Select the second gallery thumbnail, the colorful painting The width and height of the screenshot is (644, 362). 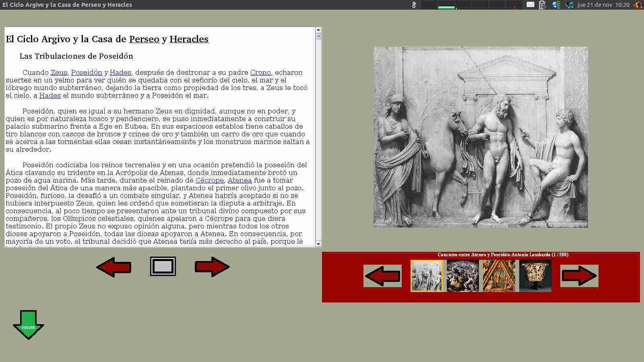point(463,276)
